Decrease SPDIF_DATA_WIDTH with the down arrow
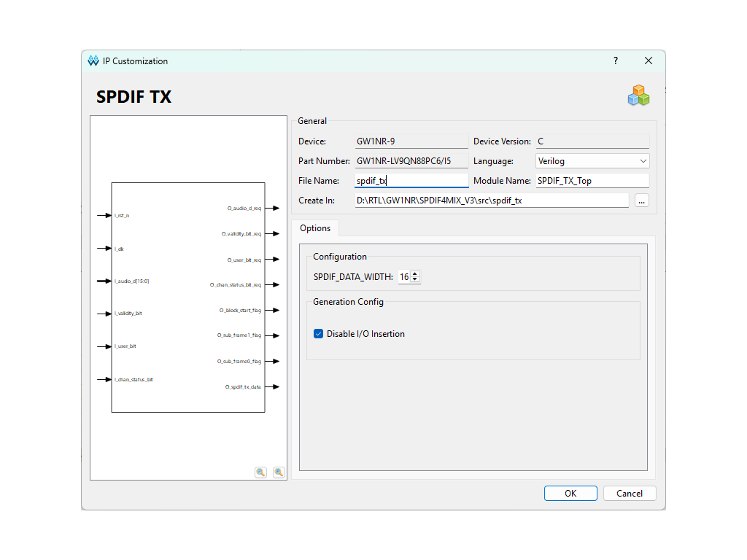 415,280
